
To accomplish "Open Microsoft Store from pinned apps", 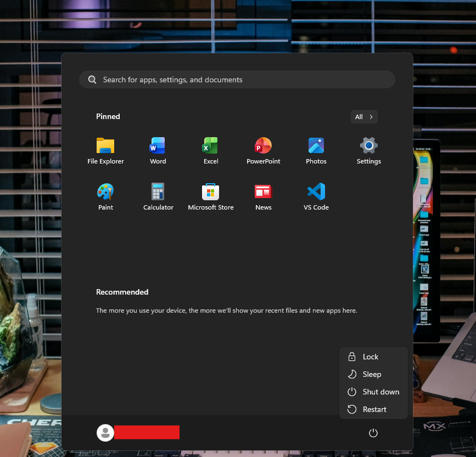I will pyautogui.click(x=211, y=192).
